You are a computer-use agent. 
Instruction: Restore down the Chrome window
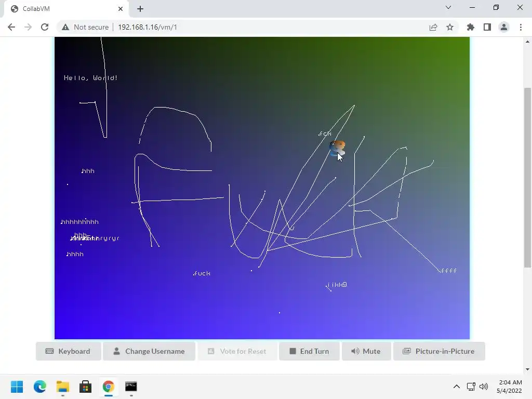[496, 7]
